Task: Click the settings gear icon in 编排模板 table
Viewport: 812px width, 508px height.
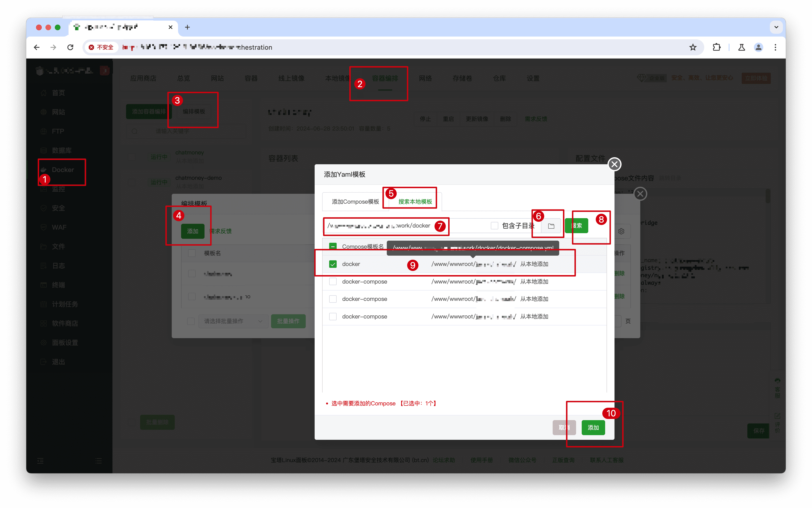Action: pos(621,231)
